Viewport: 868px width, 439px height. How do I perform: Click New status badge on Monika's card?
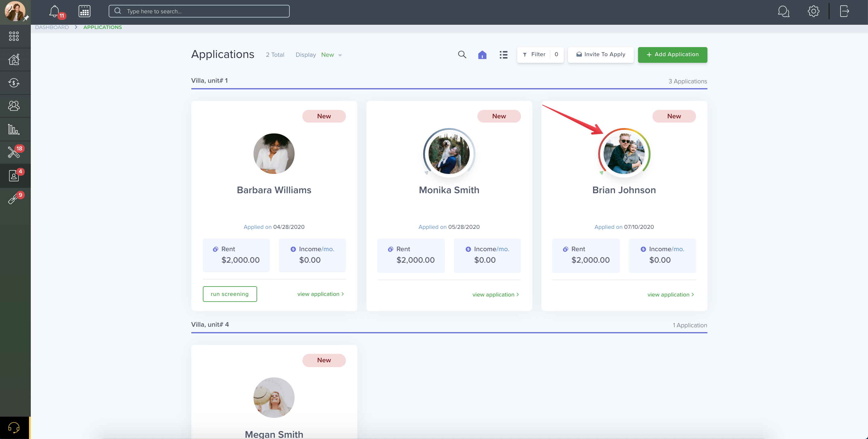499,116
